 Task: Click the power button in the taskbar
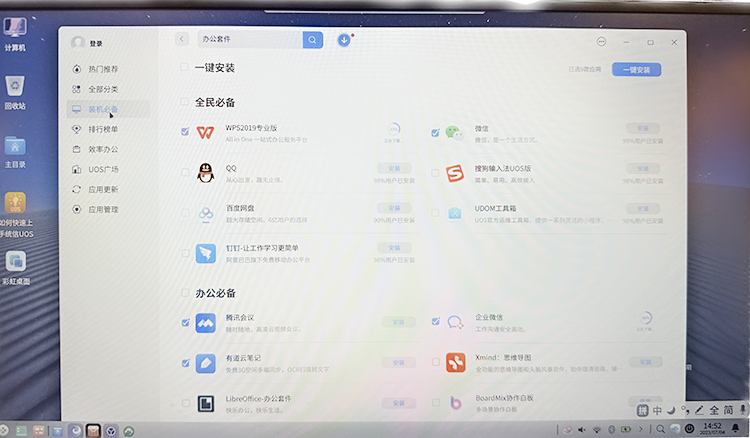(x=689, y=428)
